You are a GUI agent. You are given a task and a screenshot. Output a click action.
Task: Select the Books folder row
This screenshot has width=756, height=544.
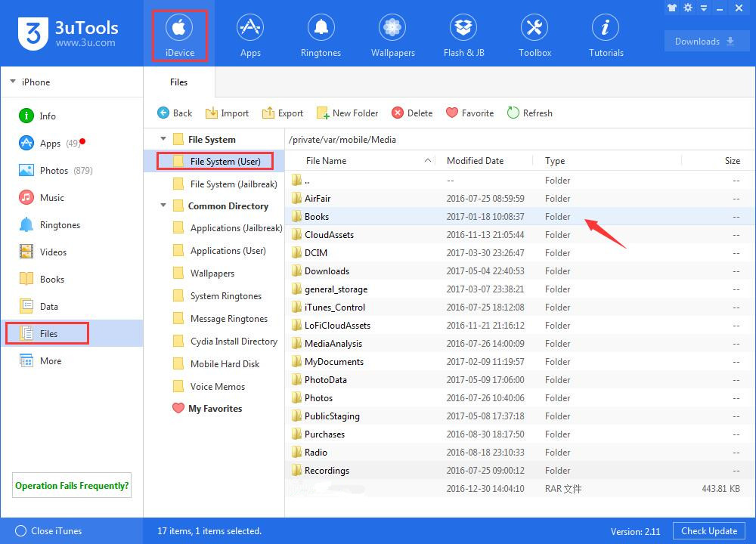tap(519, 216)
